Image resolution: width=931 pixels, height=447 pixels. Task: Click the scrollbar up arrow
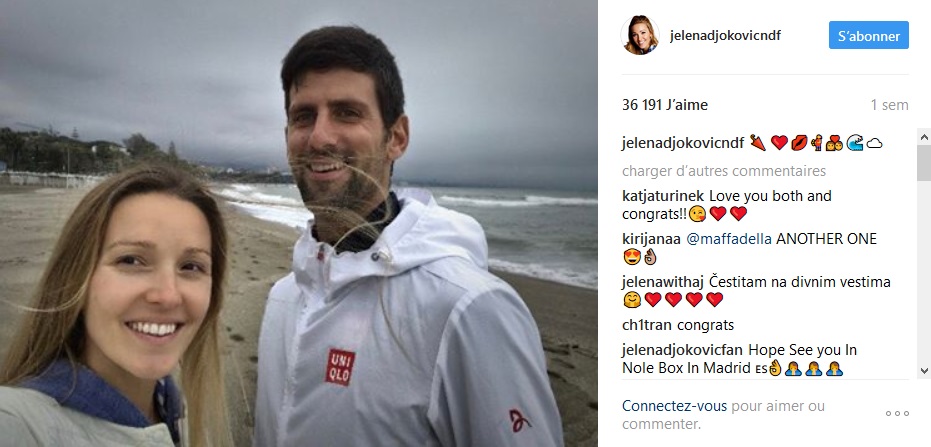(924, 137)
